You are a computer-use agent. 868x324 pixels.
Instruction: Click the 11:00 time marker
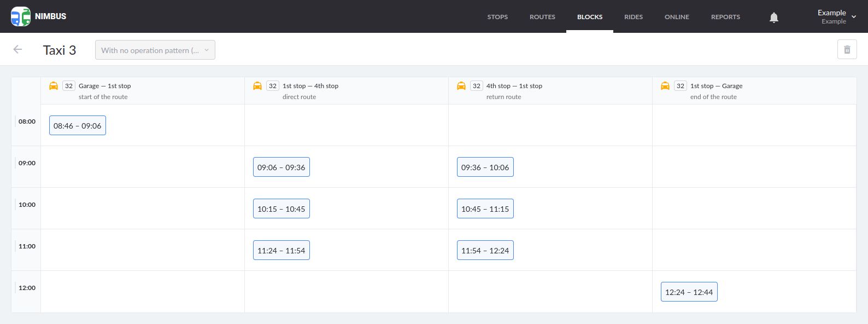pyautogui.click(x=27, y=246)
